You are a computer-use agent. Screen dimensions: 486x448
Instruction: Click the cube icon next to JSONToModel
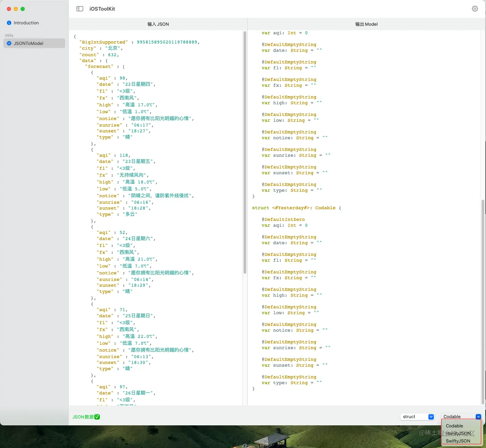(9, 44)
